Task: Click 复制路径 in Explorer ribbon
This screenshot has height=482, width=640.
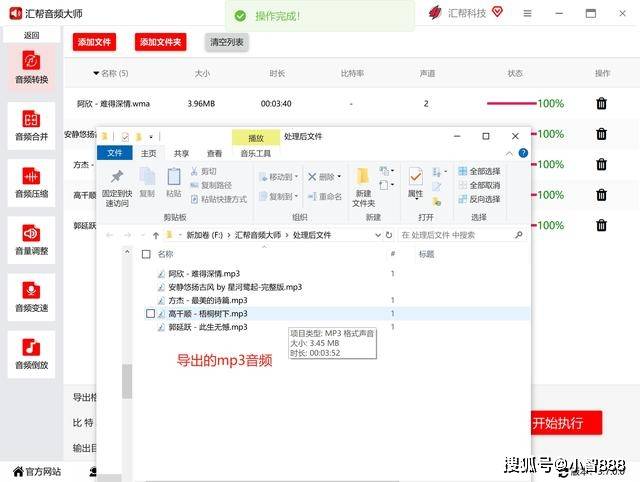Action: 211,185
